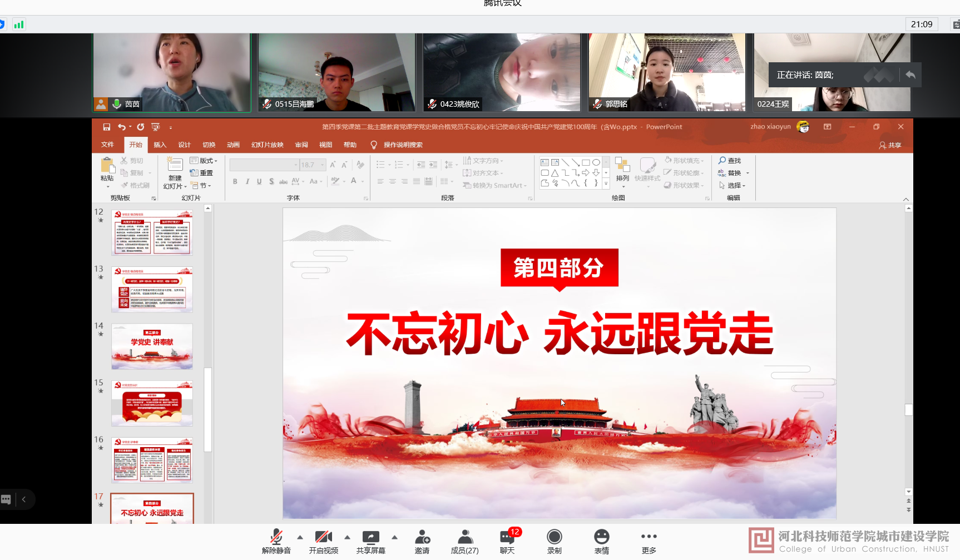This screenshot has width=960, height=560.
Task: Unmute microphone in meeting toolbar
Action: tap(276, 537)
